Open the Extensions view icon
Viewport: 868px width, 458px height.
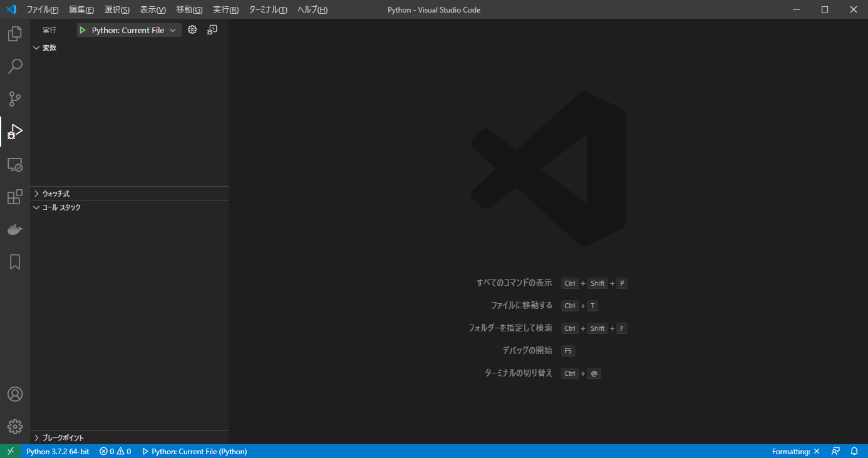(x=15, y=197)
